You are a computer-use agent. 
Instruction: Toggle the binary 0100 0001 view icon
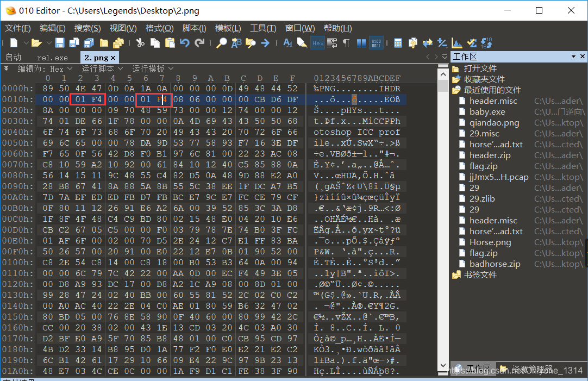(376, 43)
